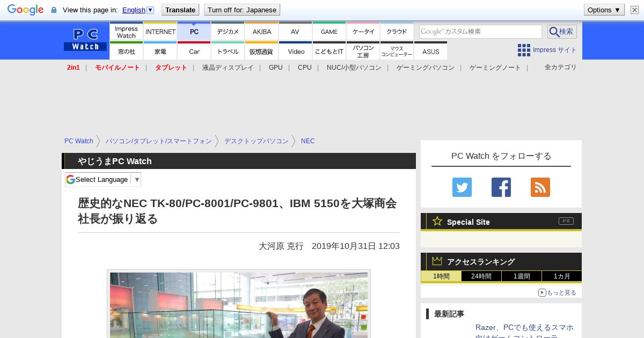The image size is (644, 338).
Task: Close the Google Translate bar
Action: pos(634,10)
